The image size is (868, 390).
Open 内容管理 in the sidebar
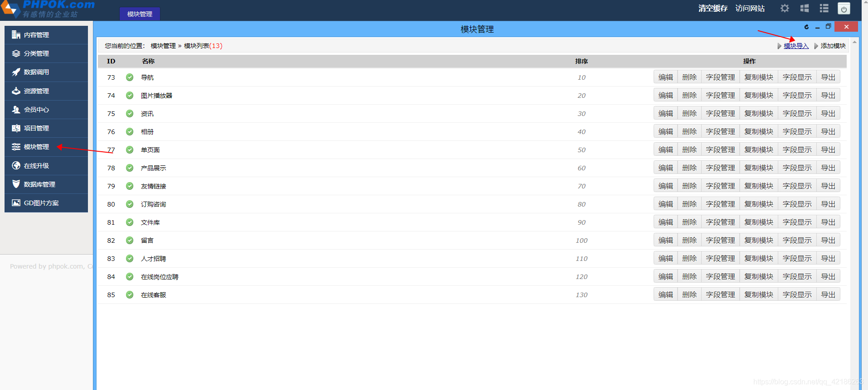[x=46, y=35]
